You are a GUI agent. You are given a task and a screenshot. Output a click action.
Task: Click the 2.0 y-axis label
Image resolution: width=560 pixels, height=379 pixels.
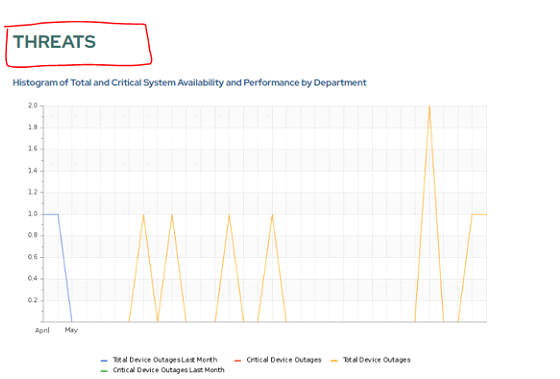[33, 105]
